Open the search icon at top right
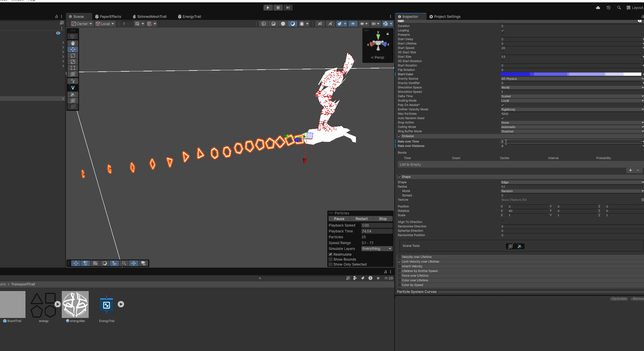The image size is (644, 351). click(619, 8)
